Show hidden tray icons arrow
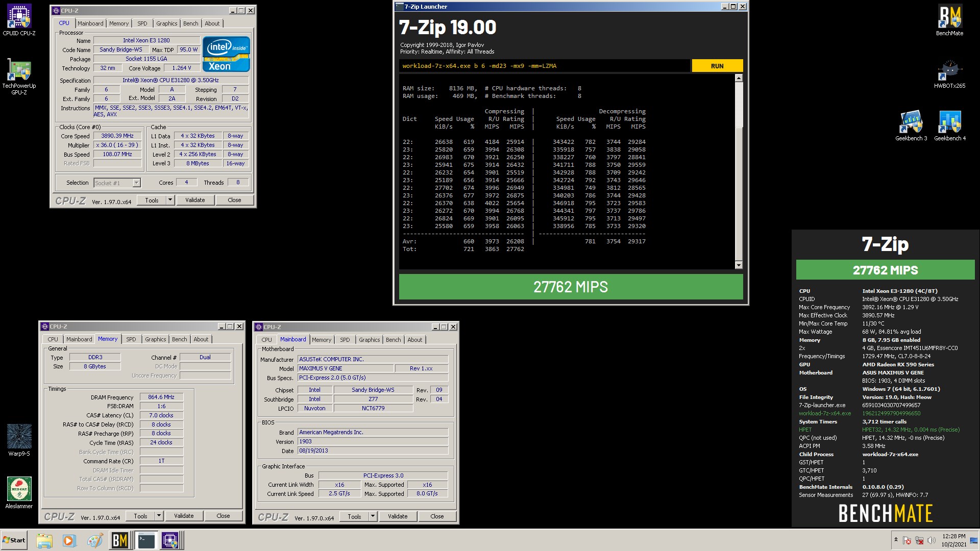980x551 pixels. (896, 540)
